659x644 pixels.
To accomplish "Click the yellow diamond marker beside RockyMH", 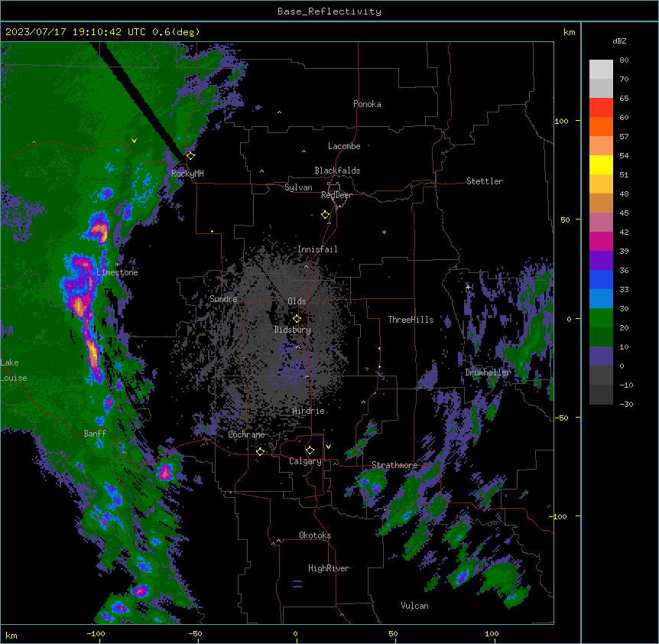I will point(190,156).
